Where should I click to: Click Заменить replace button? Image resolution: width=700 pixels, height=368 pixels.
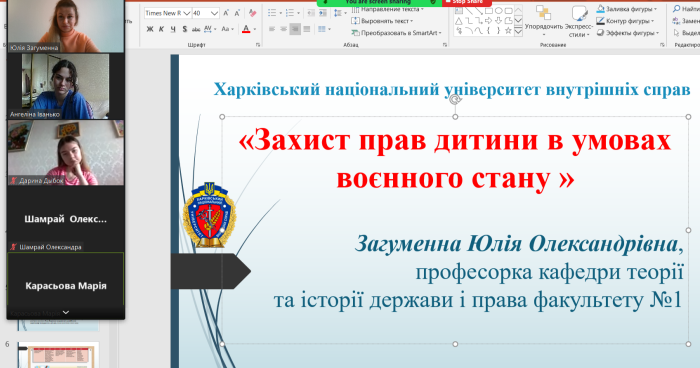click(687, 21)
